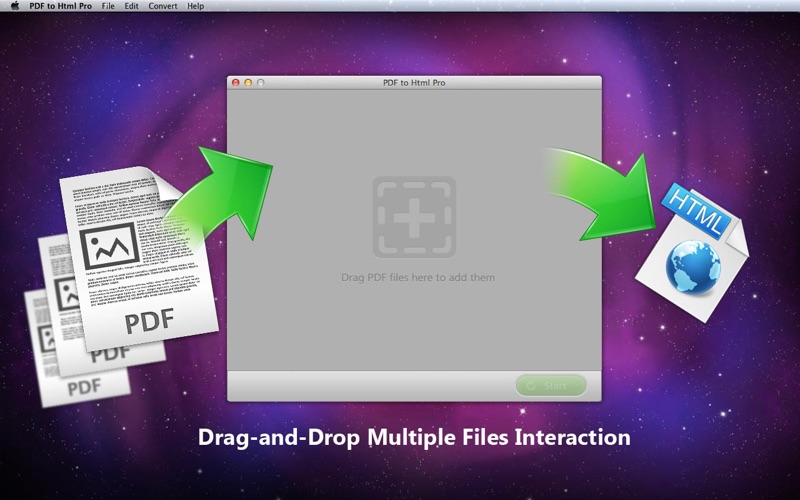This screenshot has height=500, width=800.
Task: Open the File menu
Action: [x=108, y=6]
